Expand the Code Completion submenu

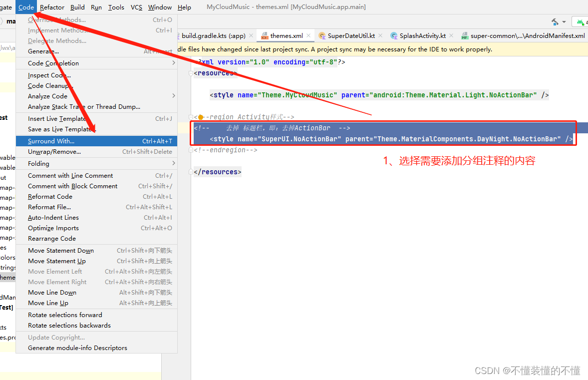[x=97, y=63]
